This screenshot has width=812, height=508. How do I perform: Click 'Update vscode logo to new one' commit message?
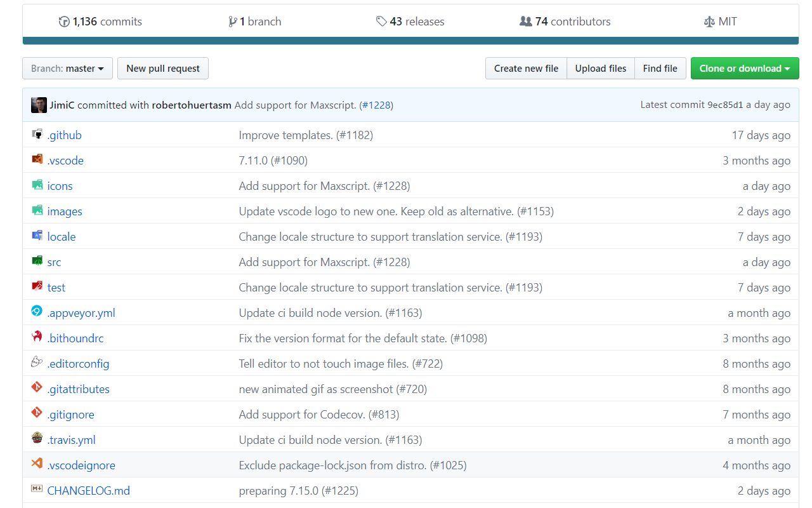click(x=396, y=211)
